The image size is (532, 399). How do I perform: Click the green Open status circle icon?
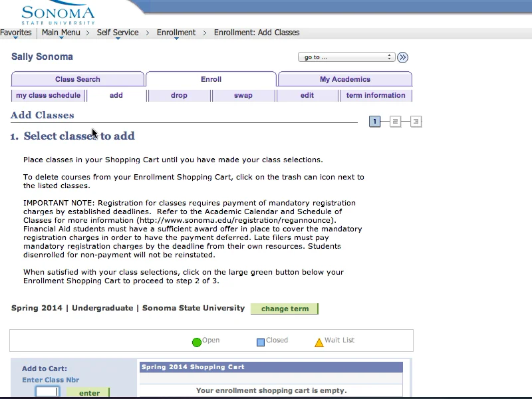196,342
